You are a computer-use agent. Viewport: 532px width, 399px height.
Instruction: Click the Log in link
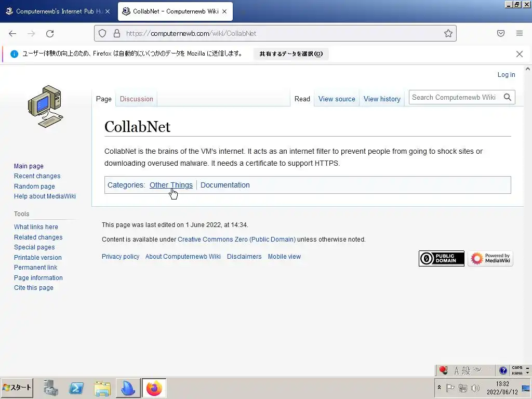click(x=506, y=75)
